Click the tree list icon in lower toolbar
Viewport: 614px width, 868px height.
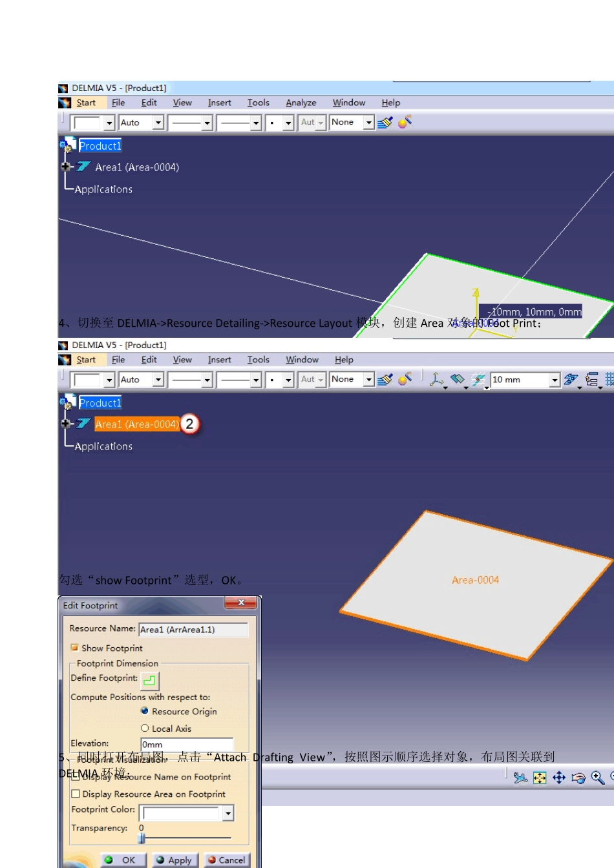(593, 380)
